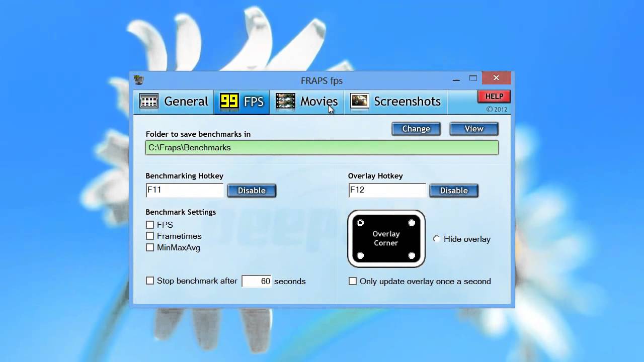Click the "FRAPS fps" window title
The width and height of the screenshot is (644, 362).
pos(322,80)
